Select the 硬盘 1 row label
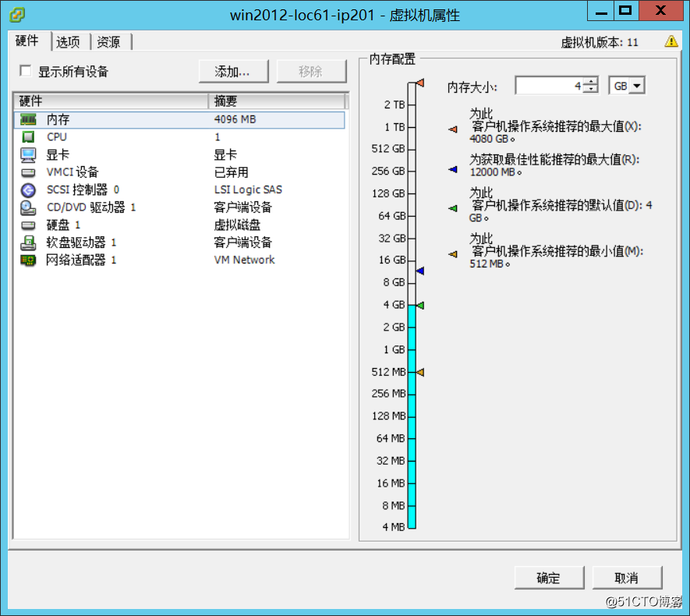The width and height of the screenshot is (690, 616). (x=63, y=225)
